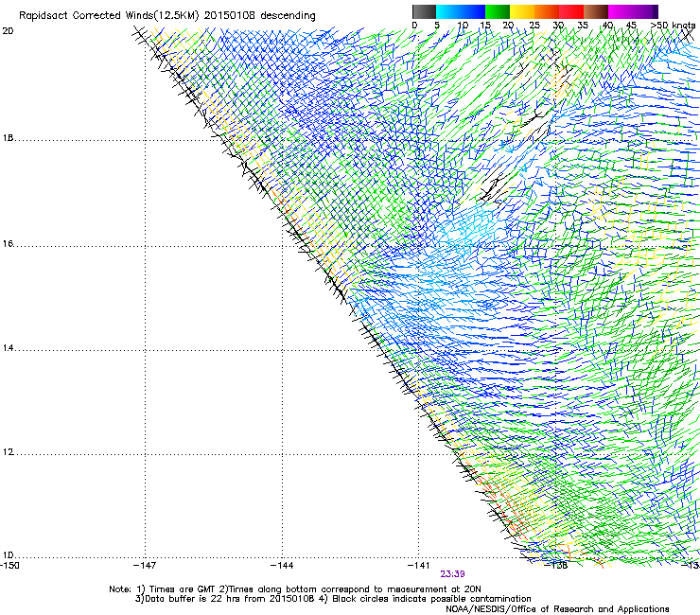This screenshot has width=700, height=615.
Task: Click the magenta 40-45 knots legend swatch
Action: click(x=621, y=11)
